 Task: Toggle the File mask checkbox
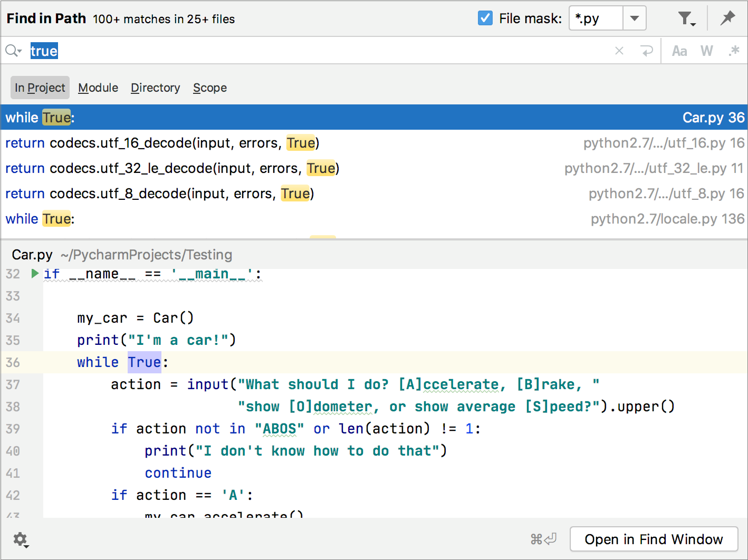pos(485,17)
